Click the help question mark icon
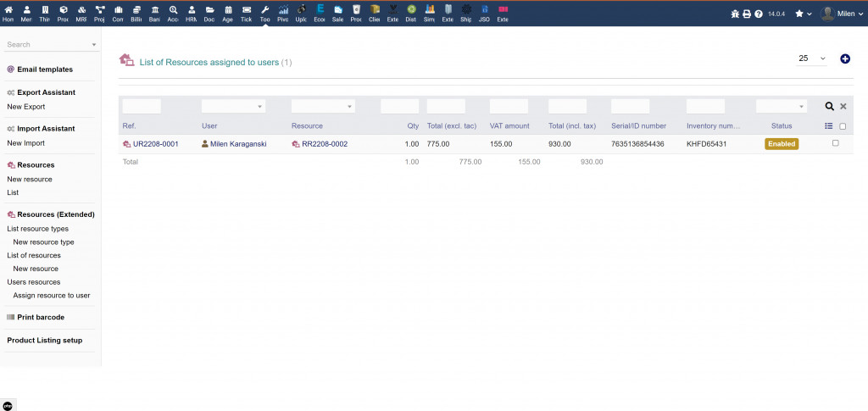The width and height of the screenshot is (868, 411). click(759, 14)
